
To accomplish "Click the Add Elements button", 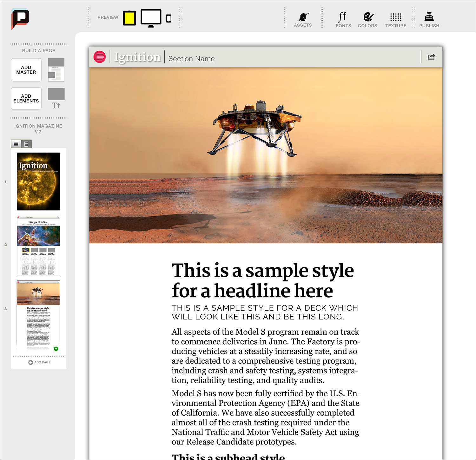I will coord(26,98).
